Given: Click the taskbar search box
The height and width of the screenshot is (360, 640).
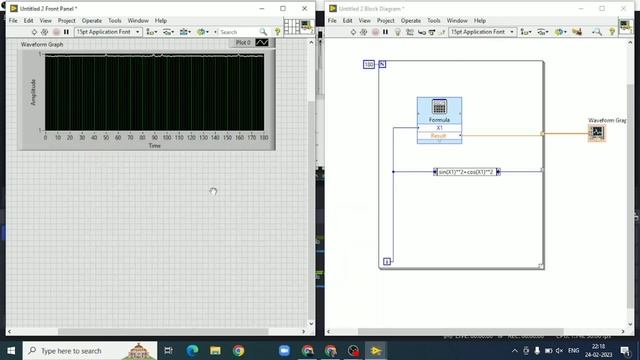Looking at the screenshot, I should [90, 351].
